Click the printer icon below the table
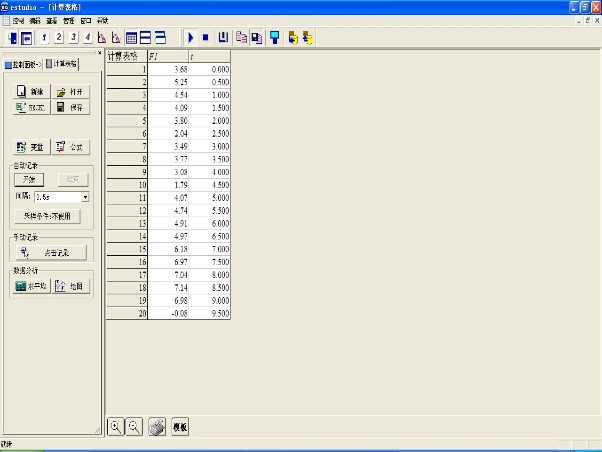 [157, 426]
